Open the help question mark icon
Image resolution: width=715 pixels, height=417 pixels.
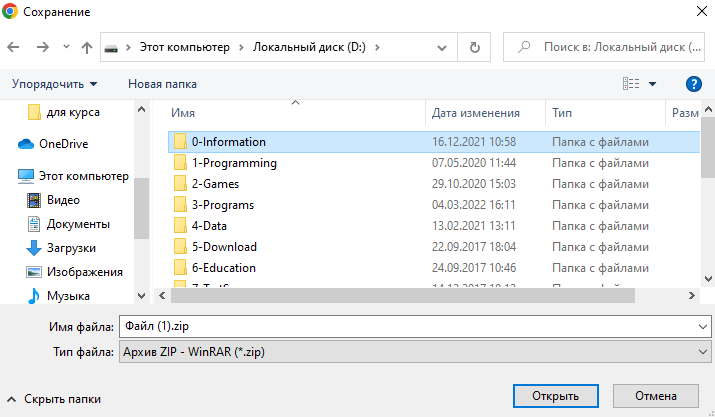click(x=693, y=84)
